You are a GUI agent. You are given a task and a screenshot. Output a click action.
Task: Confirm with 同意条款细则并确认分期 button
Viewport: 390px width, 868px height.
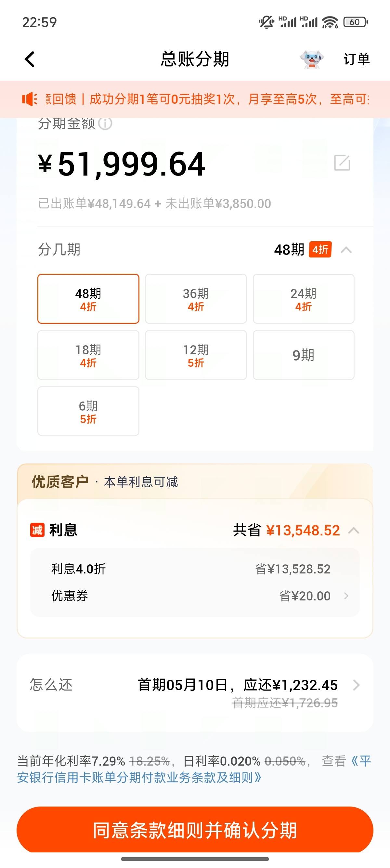(x=195, y=830)
